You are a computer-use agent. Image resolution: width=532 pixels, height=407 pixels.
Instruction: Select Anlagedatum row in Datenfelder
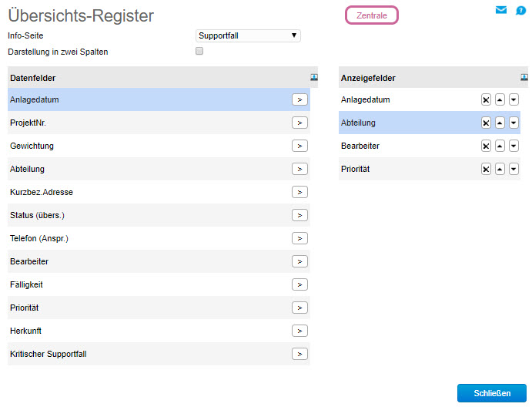[x=159, y=99]
